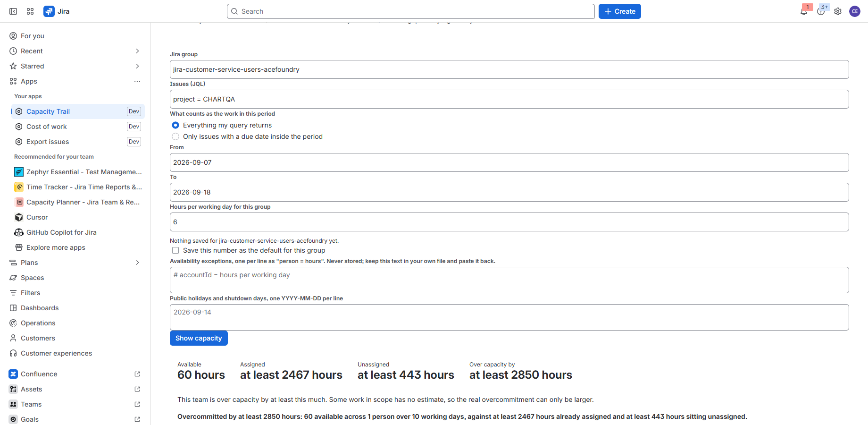Edit the To date field

point(509,192)
